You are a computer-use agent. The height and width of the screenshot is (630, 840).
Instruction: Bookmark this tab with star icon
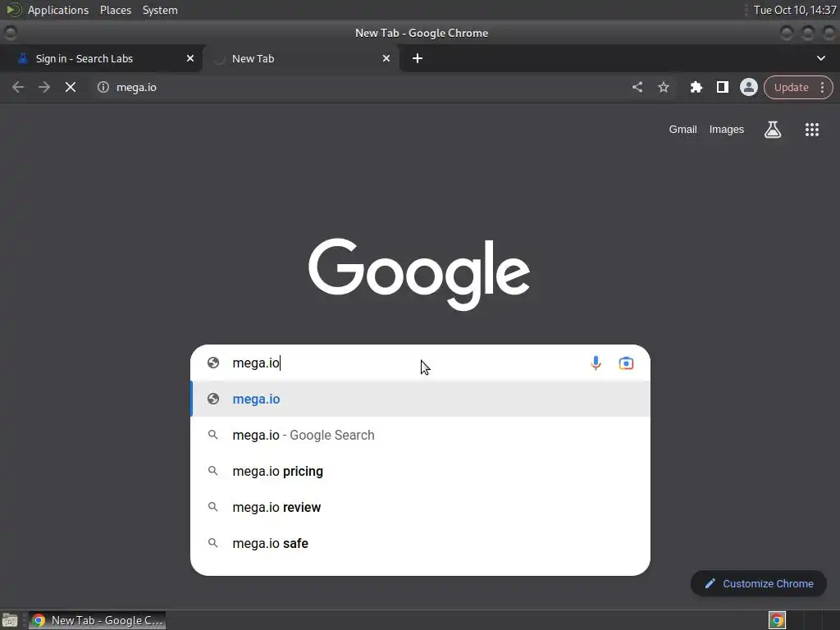(664, 87)
